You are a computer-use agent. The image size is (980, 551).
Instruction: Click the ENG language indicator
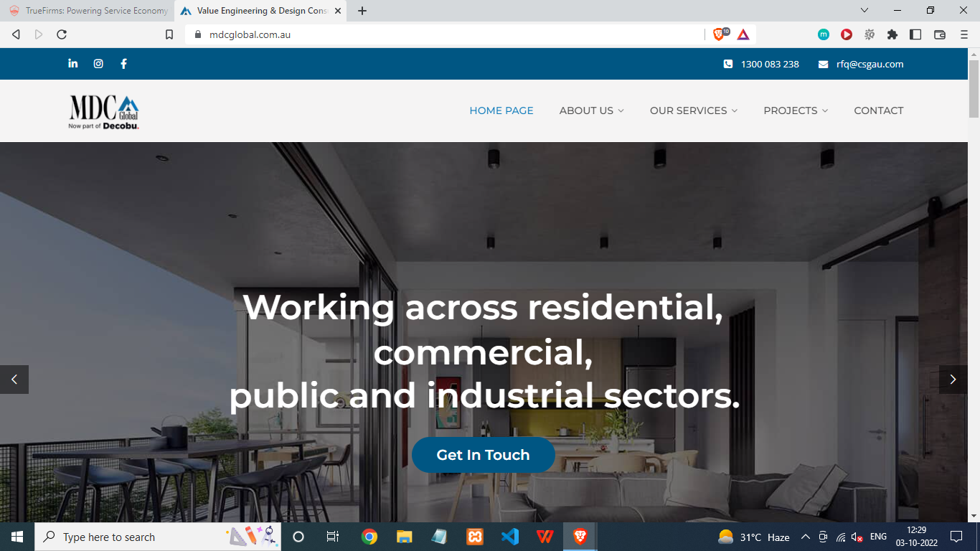tap(878, 537)
